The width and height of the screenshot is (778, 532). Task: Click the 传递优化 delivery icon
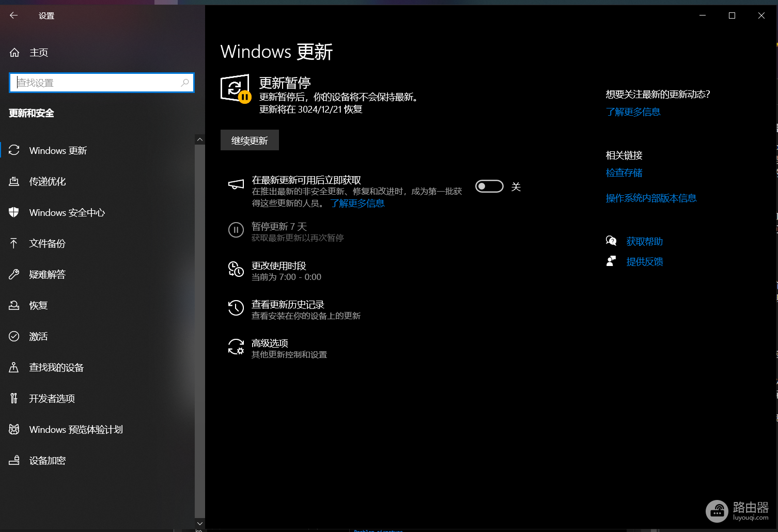click(14, 181)
